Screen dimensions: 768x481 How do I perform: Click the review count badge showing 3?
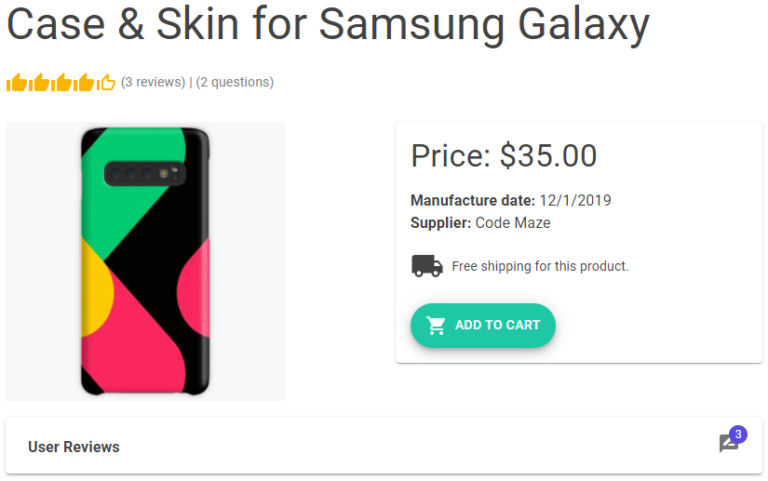pyautogui.click(x=738, y=434)
